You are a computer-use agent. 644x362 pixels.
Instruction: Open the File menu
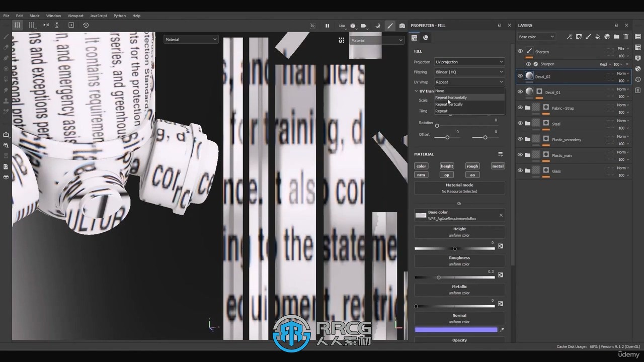(6, 16)
